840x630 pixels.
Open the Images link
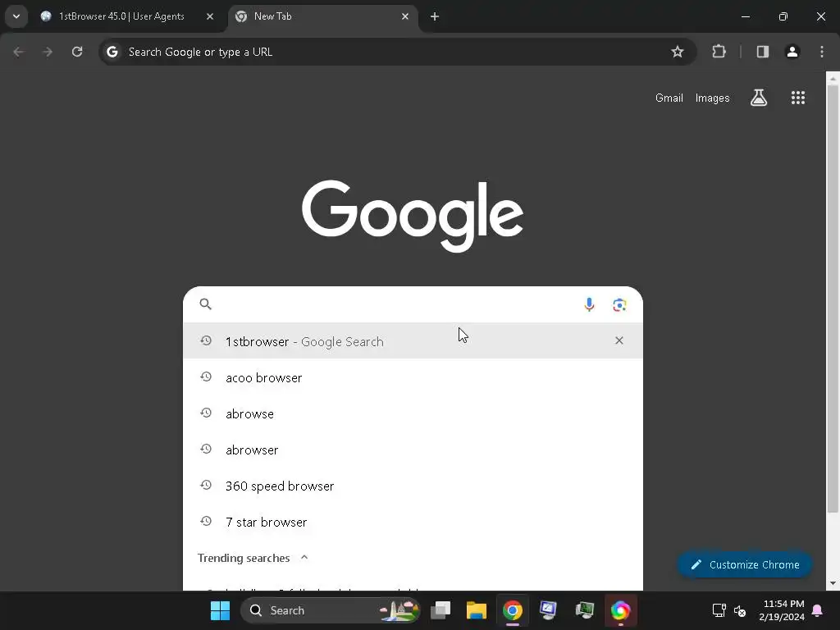click(x=712, y=98)
